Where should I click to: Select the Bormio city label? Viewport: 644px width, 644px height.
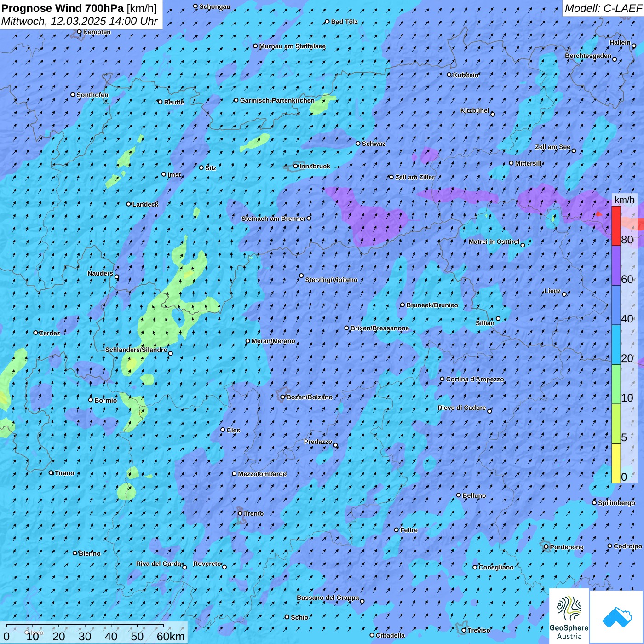[106, 400]
